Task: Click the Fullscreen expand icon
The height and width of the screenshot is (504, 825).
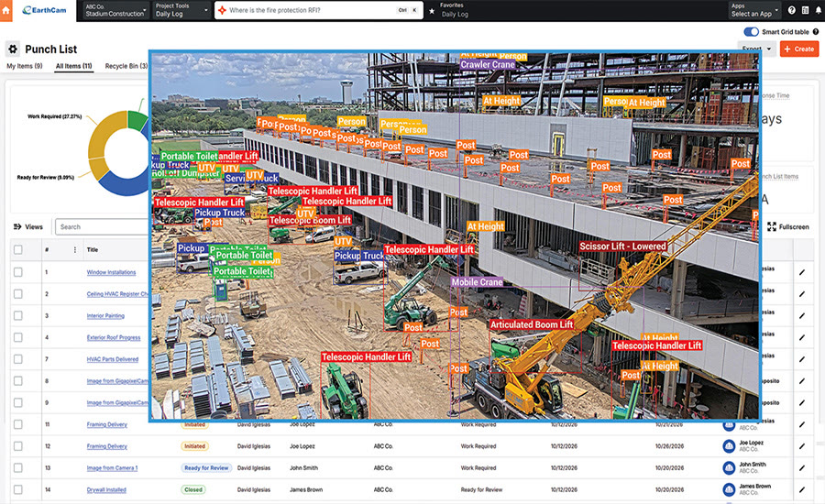Action: (772, 226)
